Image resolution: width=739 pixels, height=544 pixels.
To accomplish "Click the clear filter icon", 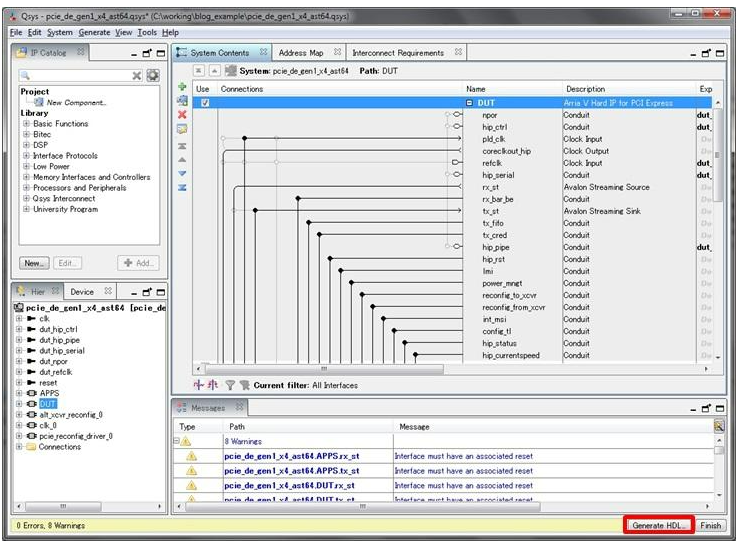I will point(244,386).
